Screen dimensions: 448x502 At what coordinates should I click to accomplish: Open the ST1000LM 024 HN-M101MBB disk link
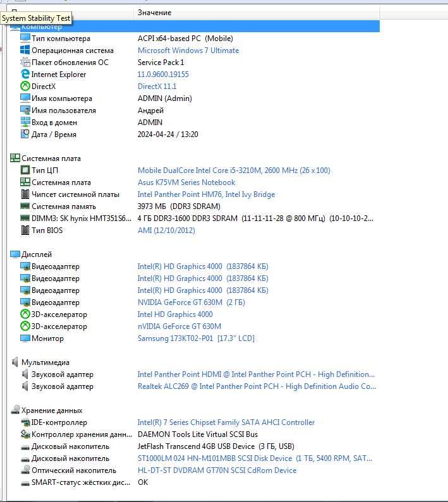click(255, 458)
